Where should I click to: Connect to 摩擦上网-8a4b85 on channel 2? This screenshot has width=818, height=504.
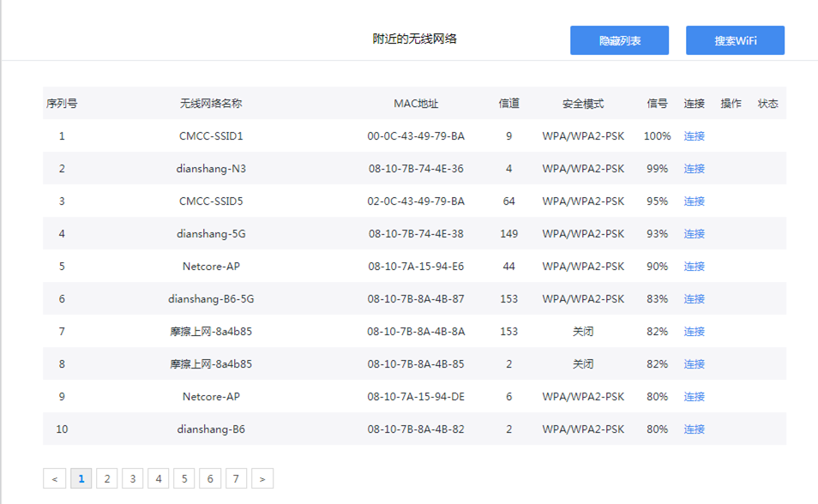tap(693, 363)
